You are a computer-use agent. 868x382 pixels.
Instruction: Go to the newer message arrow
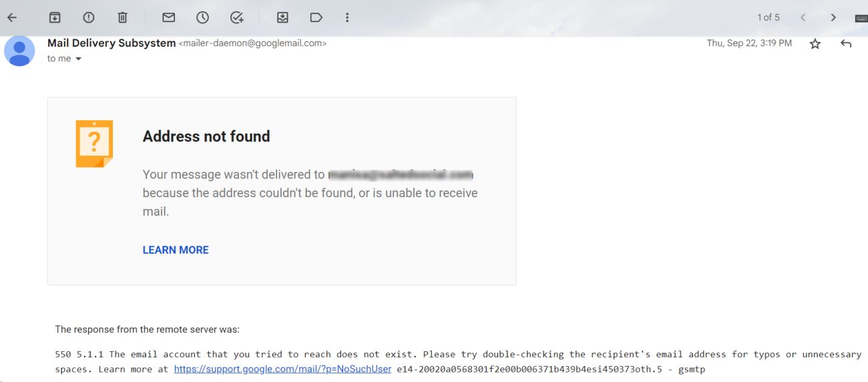pyautogui.click(x=803, y=17)
